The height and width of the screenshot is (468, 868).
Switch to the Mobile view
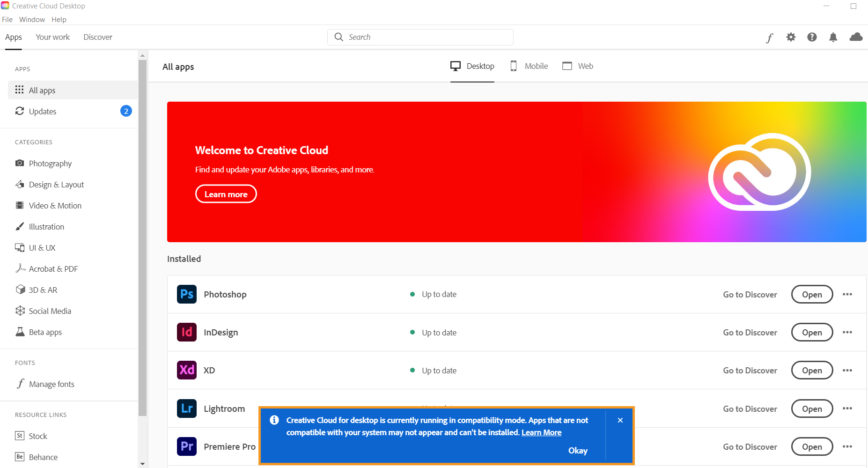[x=528, y=66]
